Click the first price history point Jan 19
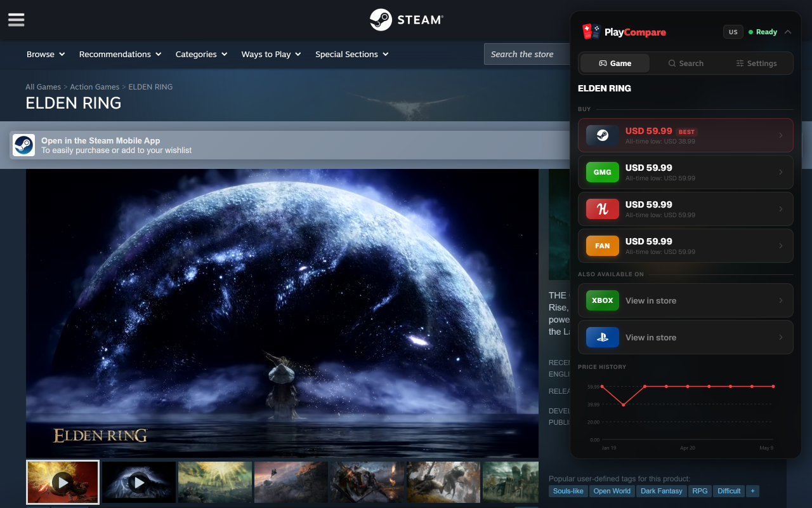 point(602,386)
